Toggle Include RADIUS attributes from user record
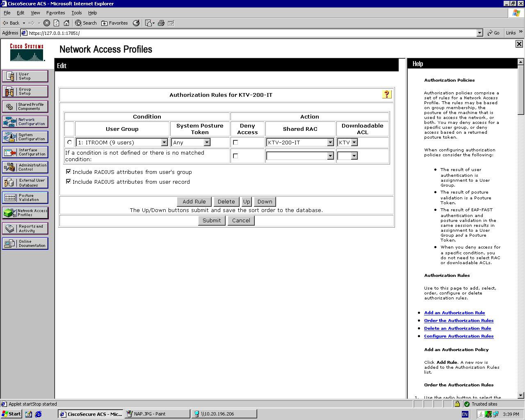 click(x=68, y=181)
